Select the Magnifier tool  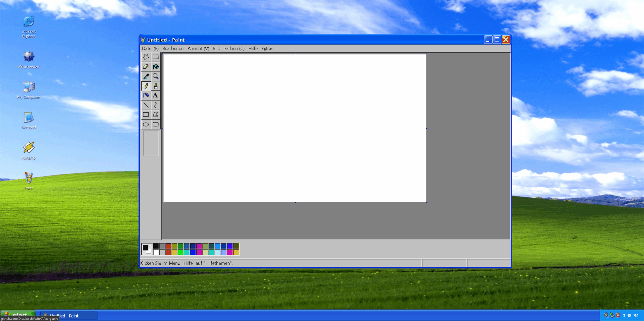pyautogui.click(x=156, y=76)
